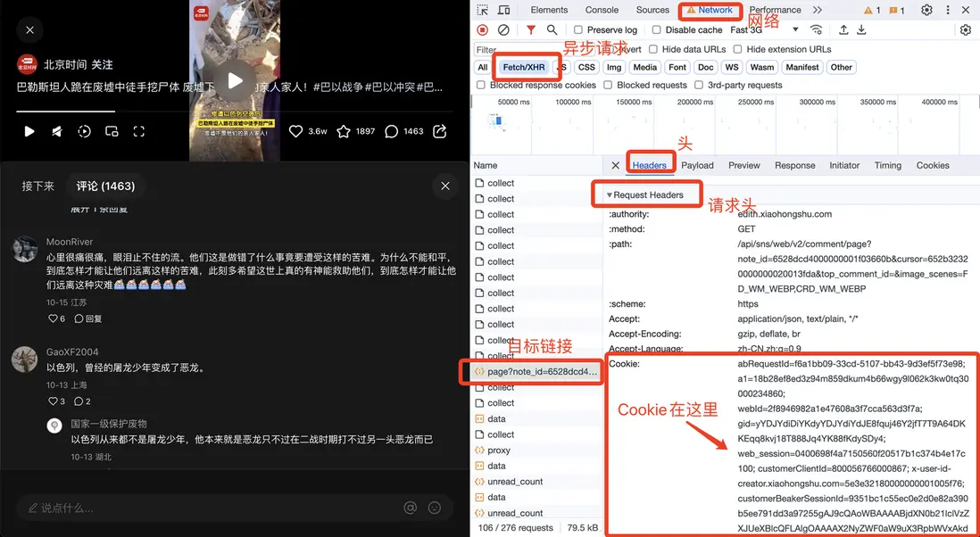The image size is (980, 537).
Task: Unmute the video sound icon
Action: (55, 130)
